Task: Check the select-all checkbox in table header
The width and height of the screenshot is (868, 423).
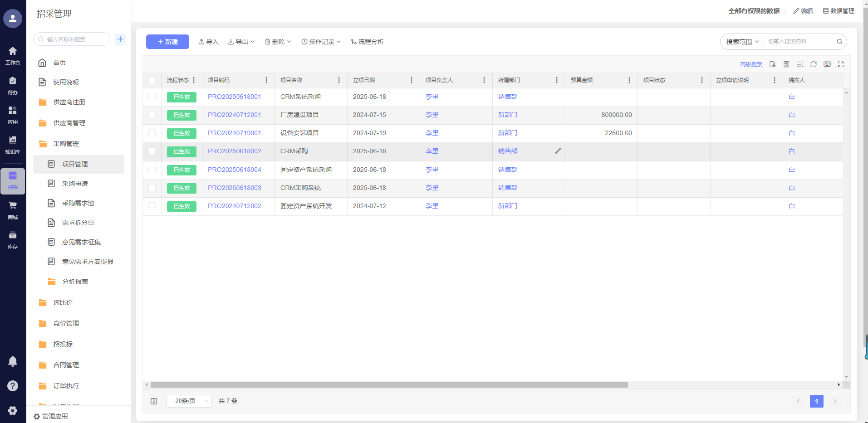Action: 152,80
